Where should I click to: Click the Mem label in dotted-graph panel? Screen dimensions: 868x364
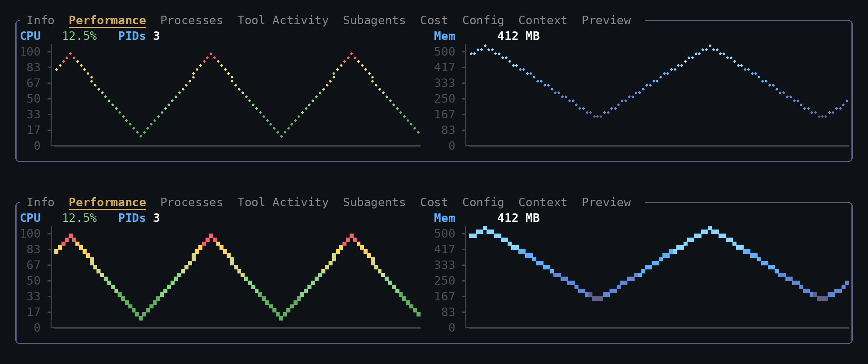pyautogui.click(x=445, y=36)
